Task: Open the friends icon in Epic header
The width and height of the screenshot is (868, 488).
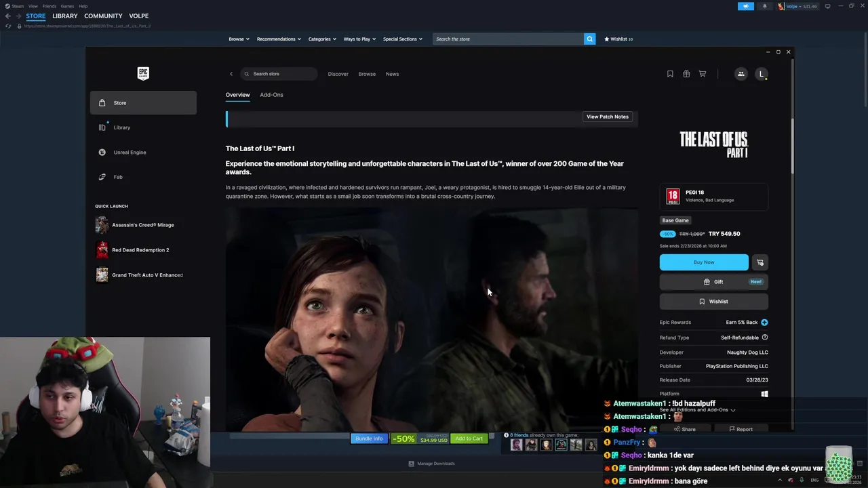Action: pos(741,74)
